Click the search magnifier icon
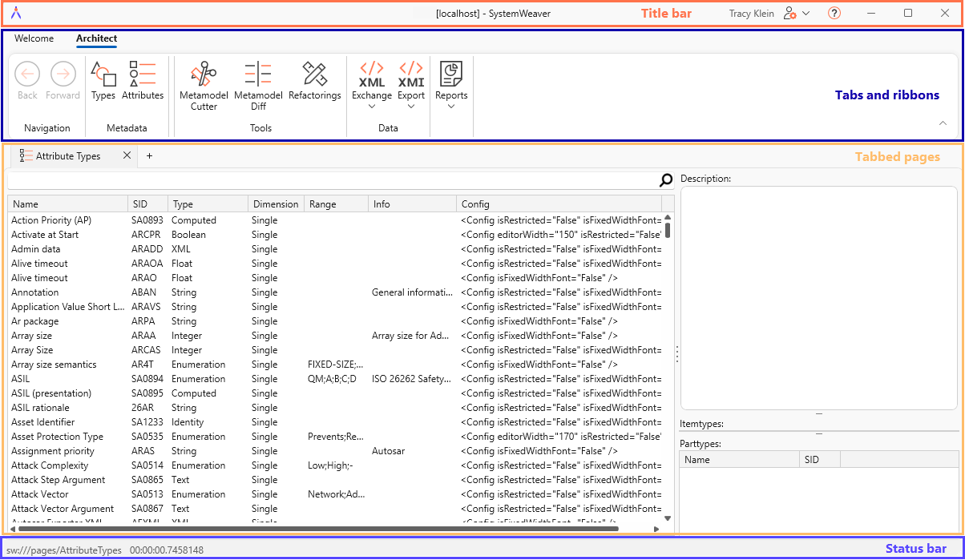 tap(666, 180)
